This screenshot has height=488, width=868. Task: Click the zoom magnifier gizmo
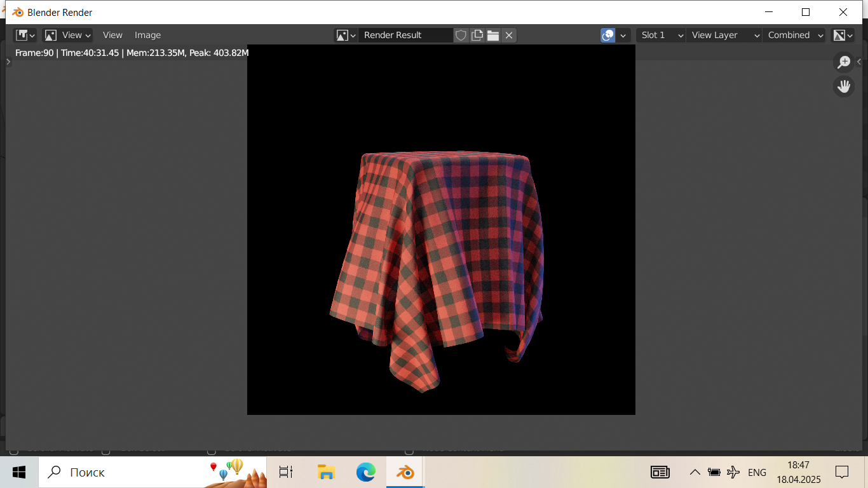pos(844,62)
